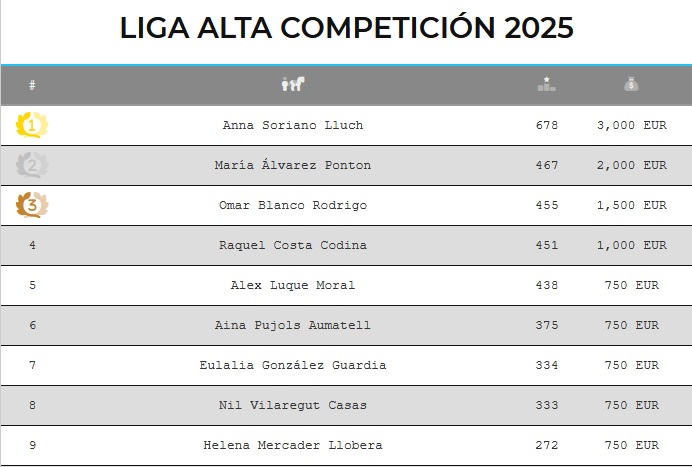The width and height of the screenshot is (692, 467).
Task: Select Alex Luque Moral's row
Action: click(x=292, y=285)
